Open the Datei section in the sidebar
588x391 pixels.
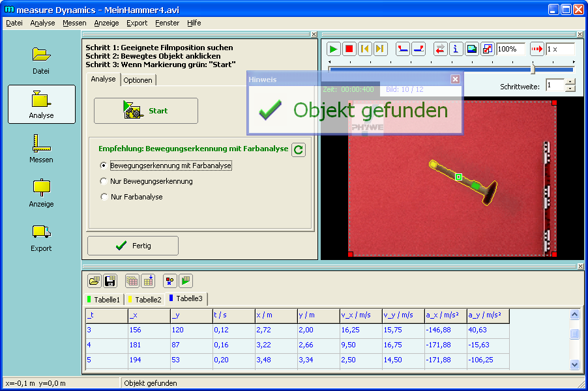click(41, 60)
